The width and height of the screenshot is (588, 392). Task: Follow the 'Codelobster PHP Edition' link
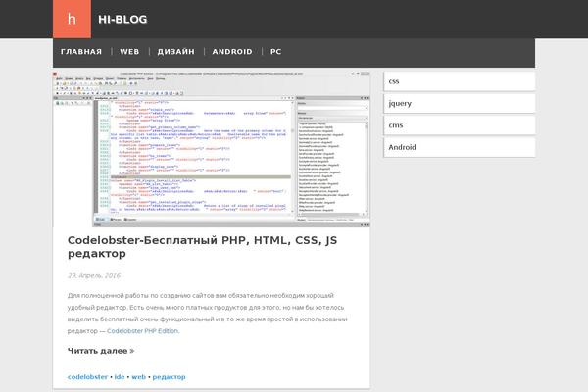[x=142, y=331]
